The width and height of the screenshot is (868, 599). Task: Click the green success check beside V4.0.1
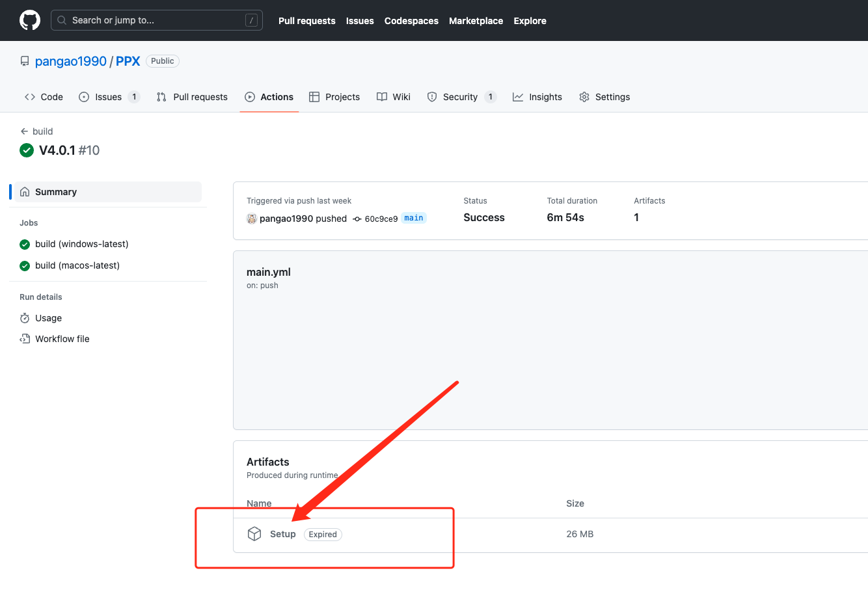click(27, 150)
